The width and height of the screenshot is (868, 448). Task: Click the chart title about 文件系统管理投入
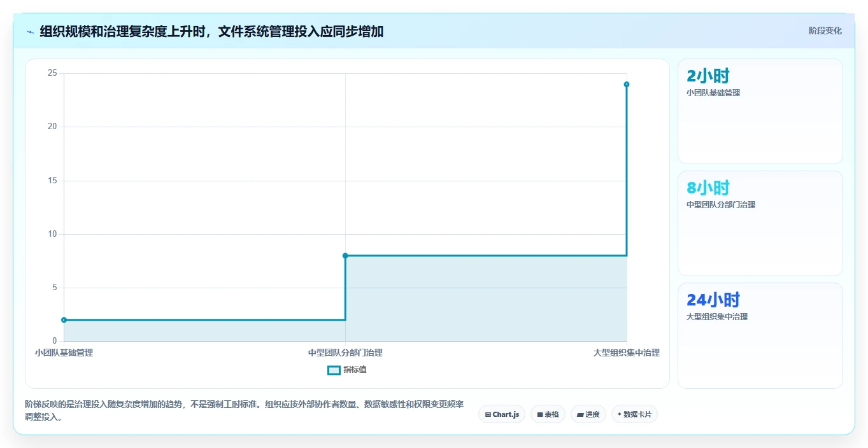click(211, 31)
